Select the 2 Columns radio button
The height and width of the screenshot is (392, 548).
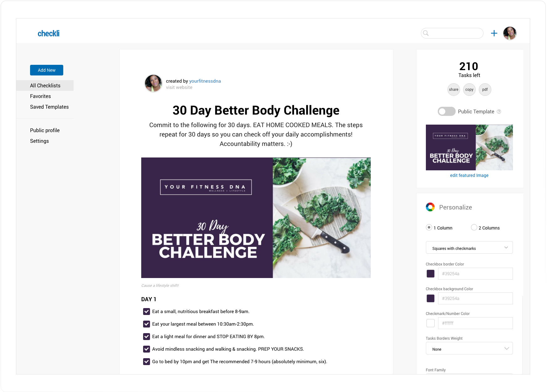[x=474, y=228]
